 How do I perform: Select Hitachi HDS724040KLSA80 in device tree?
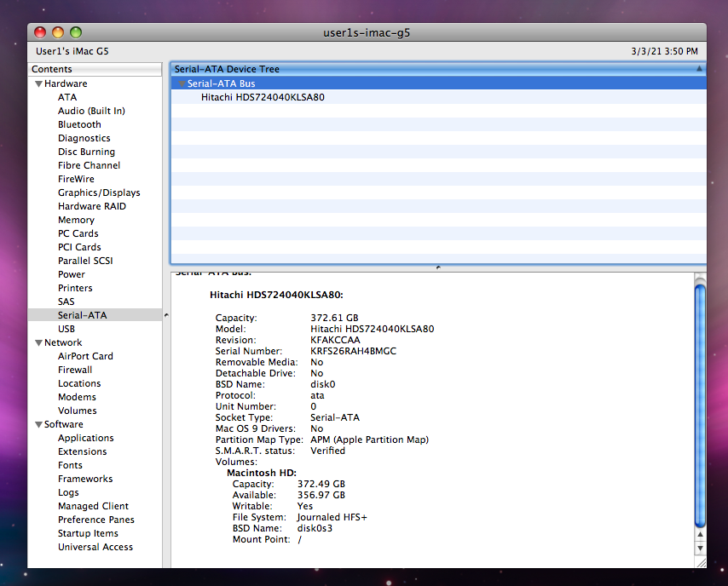(x=263, y=97)
